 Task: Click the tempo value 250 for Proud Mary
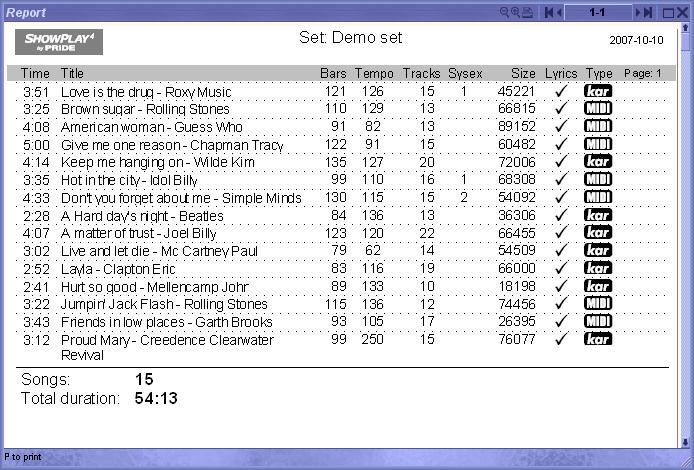[x=372, y=339]
